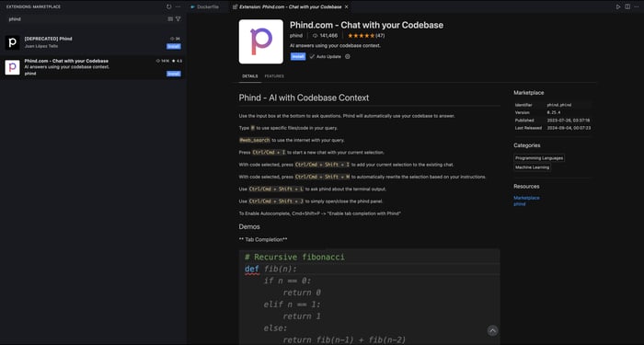Click the scroll-to-top arrow button
644x345 pixels.
(x=492, y=330)
